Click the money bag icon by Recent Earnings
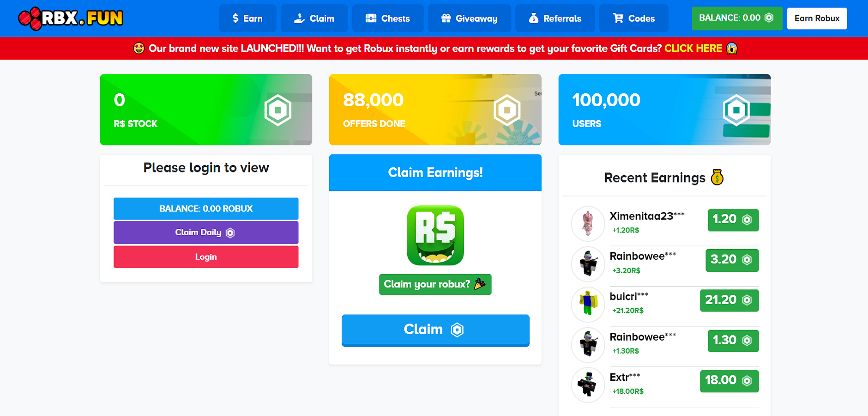Screen dimensions: 868x416 (x=717, y=177)
